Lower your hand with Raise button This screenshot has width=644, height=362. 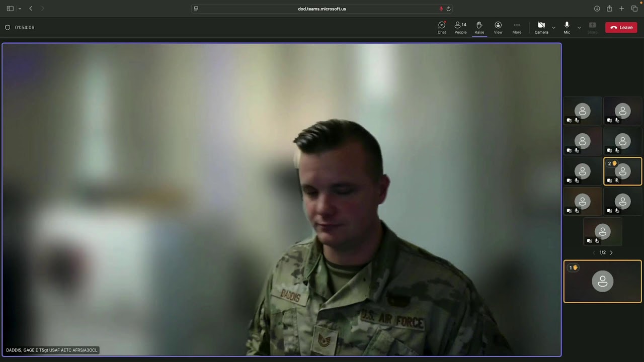(x=479, y=28)
